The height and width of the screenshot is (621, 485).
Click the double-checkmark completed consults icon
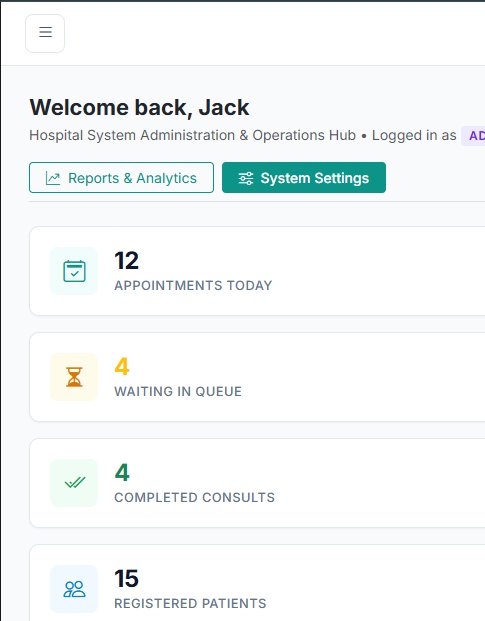75,483
